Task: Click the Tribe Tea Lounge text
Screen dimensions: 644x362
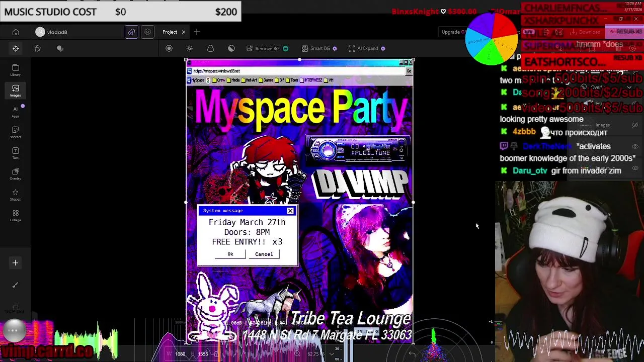Action: pos(351,319)
